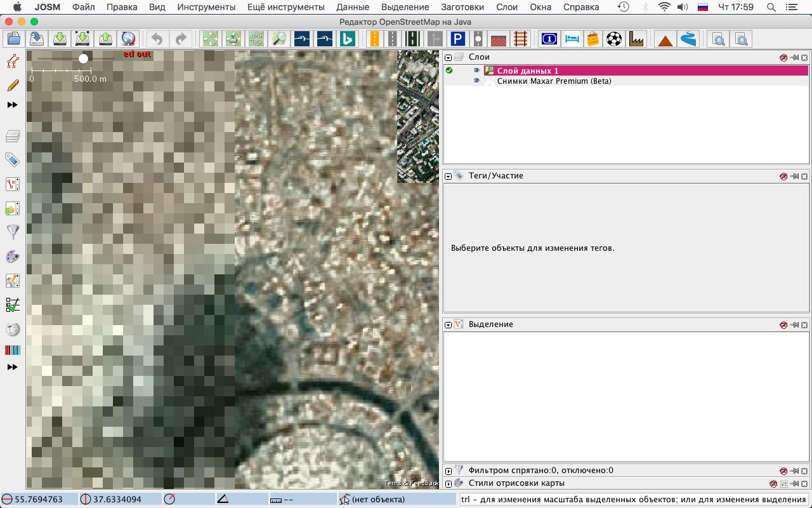The width and height of the screenshot is (812, 508).
Task: Toggle the Map paint styles palette button
Action: tap(12, 257)
